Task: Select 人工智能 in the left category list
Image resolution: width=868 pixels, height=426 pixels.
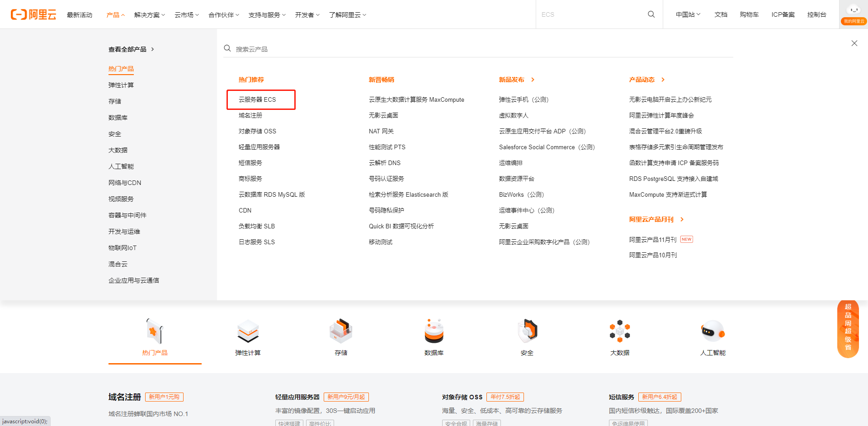Action: 121,166
